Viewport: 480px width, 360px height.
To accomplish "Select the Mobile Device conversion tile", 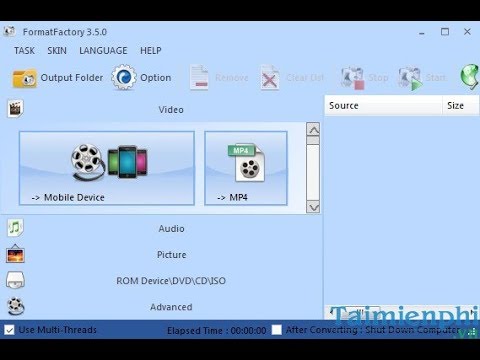I will 107,168.
